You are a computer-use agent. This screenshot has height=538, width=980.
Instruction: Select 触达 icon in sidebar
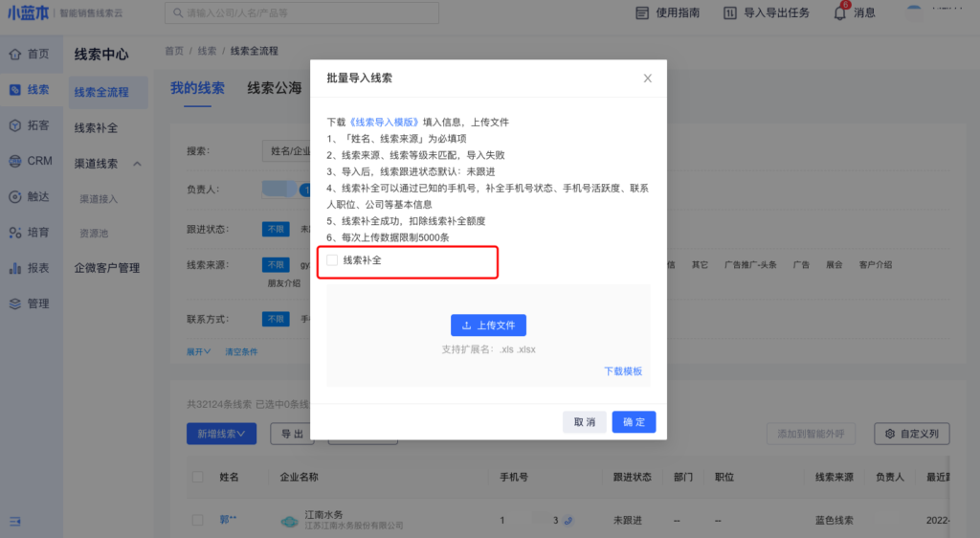(15, 196)
